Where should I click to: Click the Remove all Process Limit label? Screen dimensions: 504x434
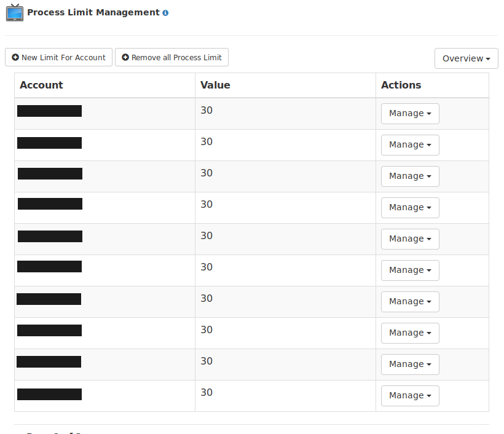(176, 58)
